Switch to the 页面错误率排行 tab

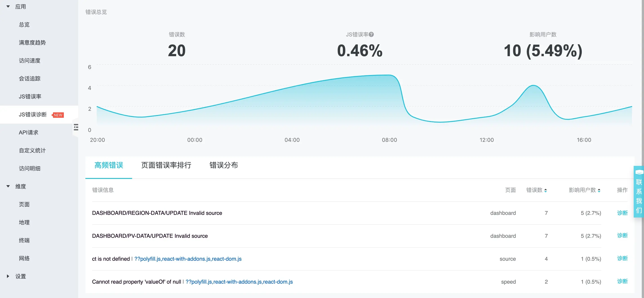tap(166, 165)
